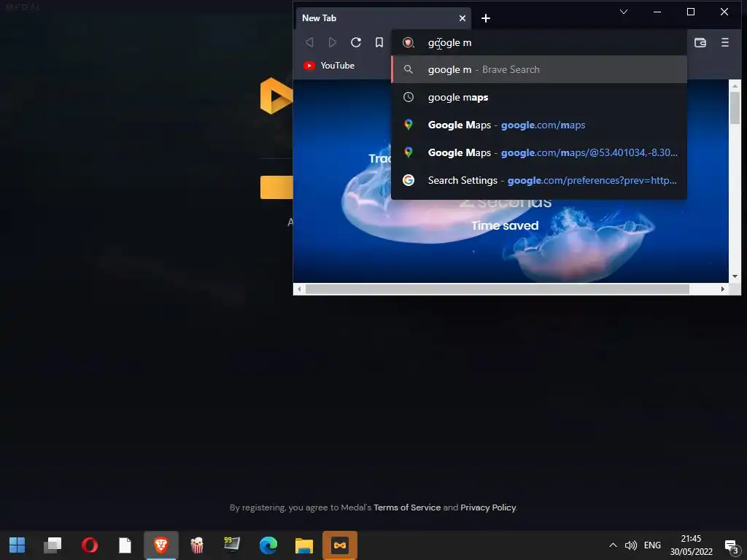Switch to Medal app on taskbar

340,545
